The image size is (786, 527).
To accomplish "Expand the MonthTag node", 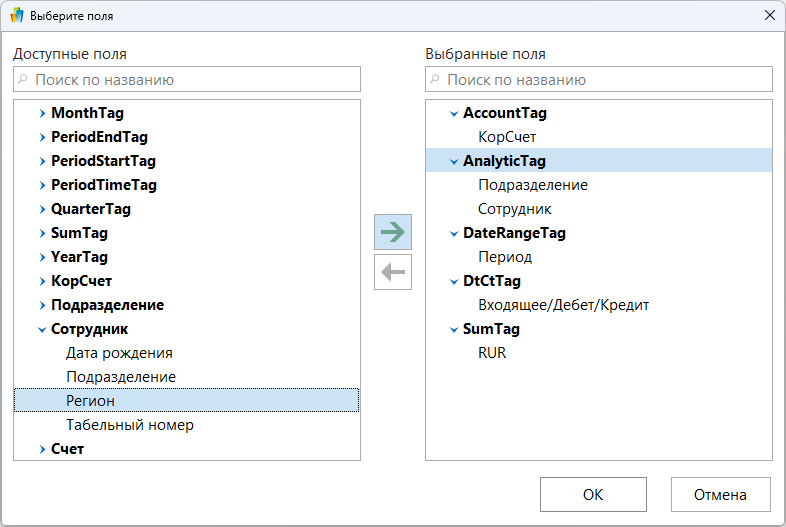I will click(x=42, y=113).
